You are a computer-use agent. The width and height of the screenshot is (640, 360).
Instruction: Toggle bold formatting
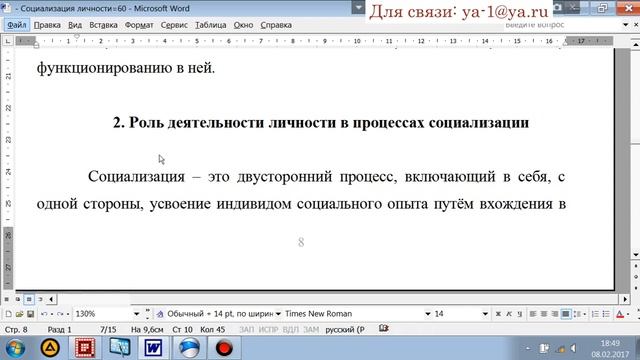[498, 314]
